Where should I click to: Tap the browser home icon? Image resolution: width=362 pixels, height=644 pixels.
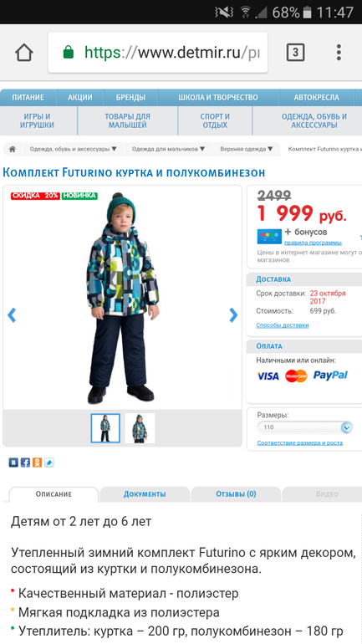(x=23, y=53)
